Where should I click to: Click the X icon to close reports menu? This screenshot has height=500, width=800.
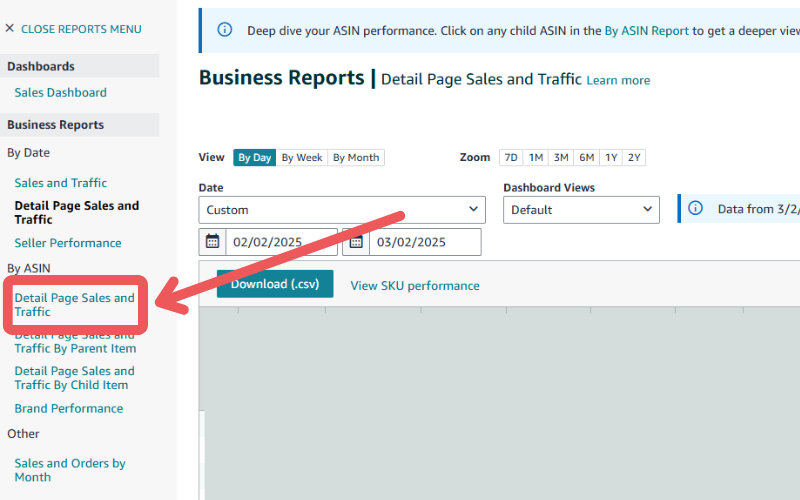pos(10,29)
